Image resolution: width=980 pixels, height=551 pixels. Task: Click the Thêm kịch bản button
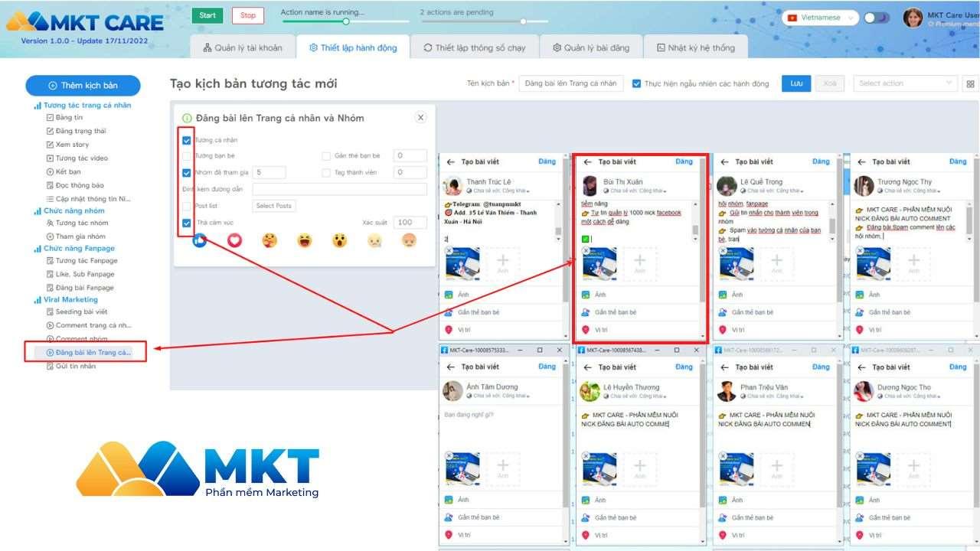(x=83, y=85)
